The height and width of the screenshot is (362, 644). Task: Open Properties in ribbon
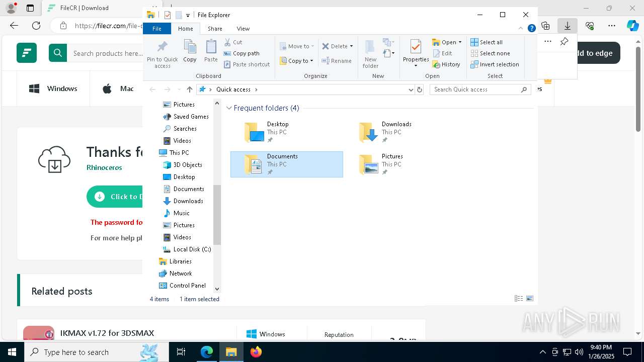(x=416, y=54)
